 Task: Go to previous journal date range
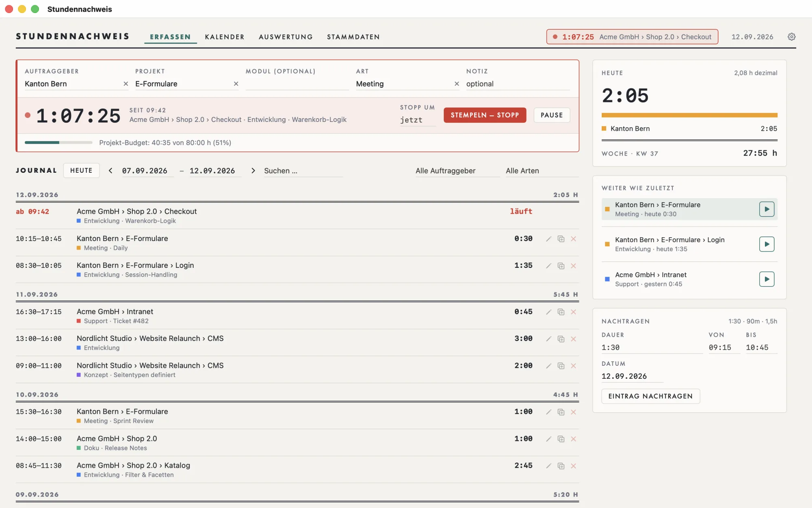click(x=110, y=171)
